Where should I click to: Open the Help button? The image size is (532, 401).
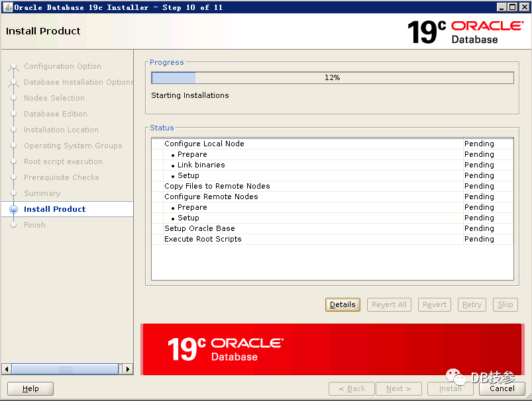point(30,388)
